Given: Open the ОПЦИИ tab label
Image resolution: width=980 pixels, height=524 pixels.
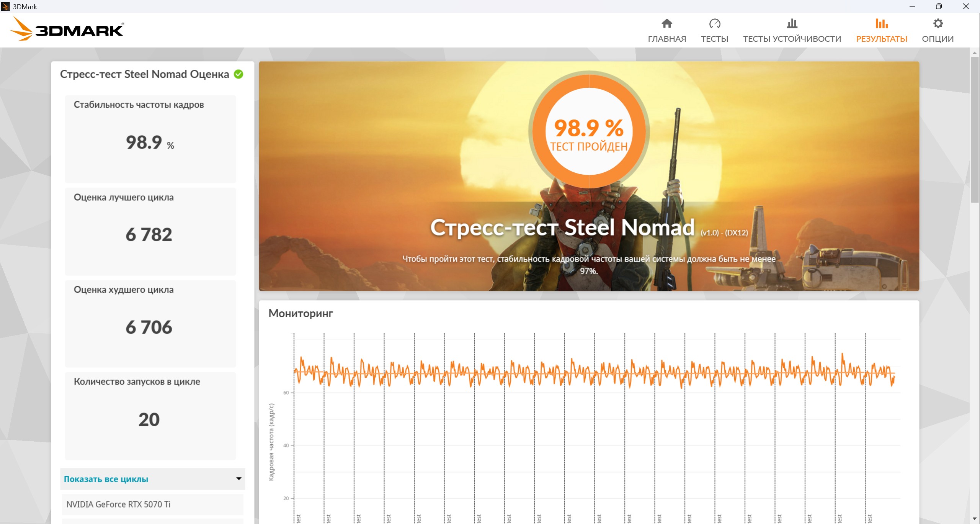Looking at the screenshot, I should (x=938, y=39).
